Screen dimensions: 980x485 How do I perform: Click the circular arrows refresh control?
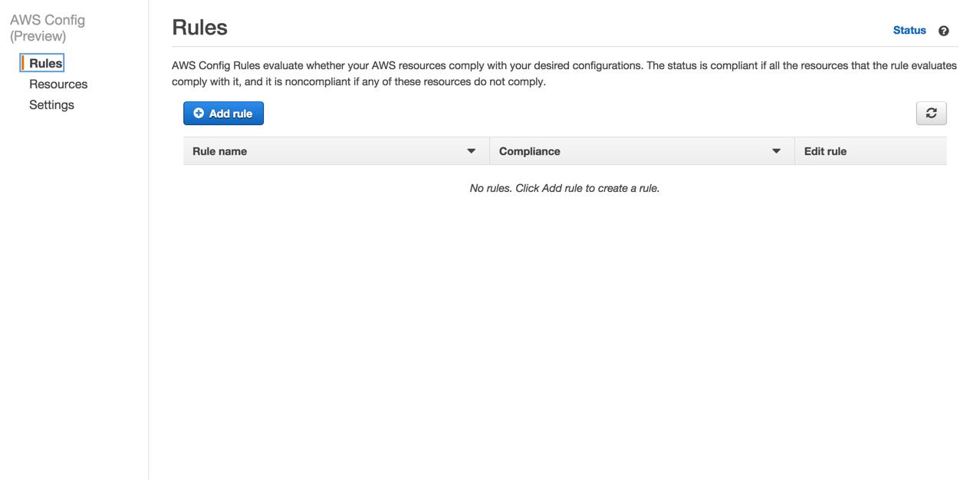pyautogui.click(x=930, y=113)
